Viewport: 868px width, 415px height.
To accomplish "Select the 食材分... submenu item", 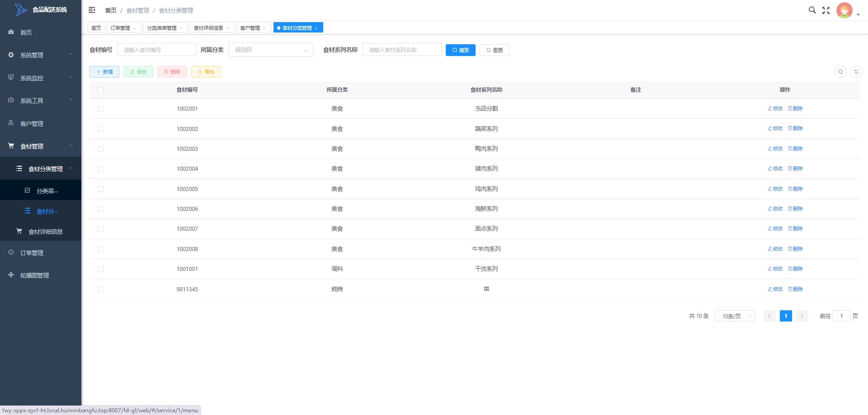I will (x=41, y=211).
